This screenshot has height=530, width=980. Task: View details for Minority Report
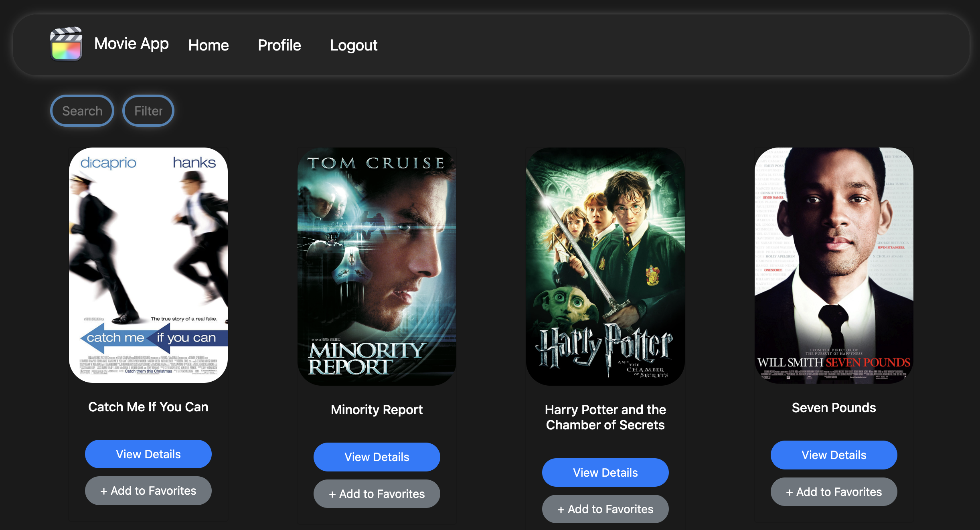click(x=377, y=457)
